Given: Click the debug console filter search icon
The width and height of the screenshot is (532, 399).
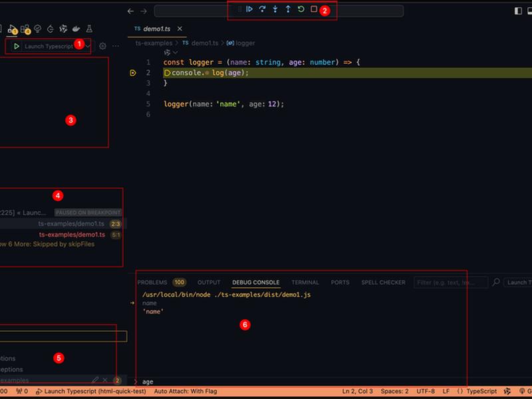Looking at the screenshot, I should pos(495,282).
